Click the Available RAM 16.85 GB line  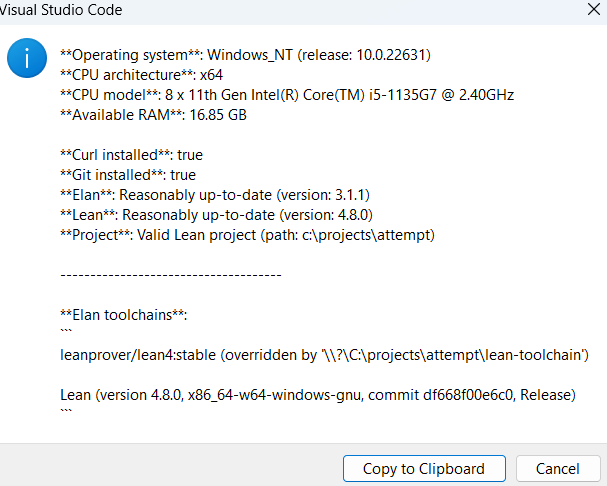click(154, 115)
